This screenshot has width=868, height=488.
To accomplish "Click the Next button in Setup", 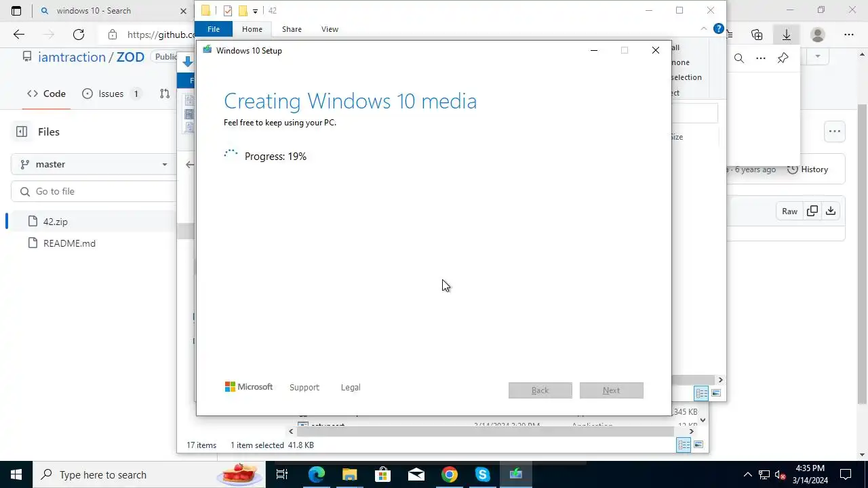I will (612, 390).
